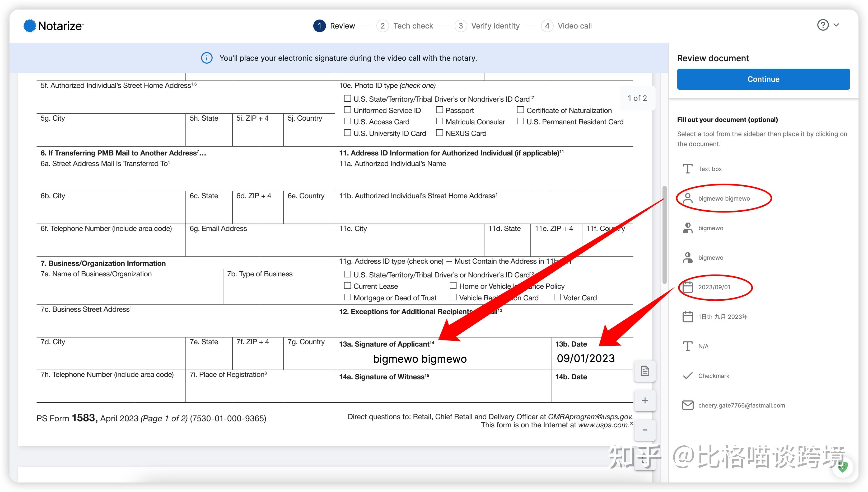Check the Passport photo ID checkbox

click(x=440, y=110)
